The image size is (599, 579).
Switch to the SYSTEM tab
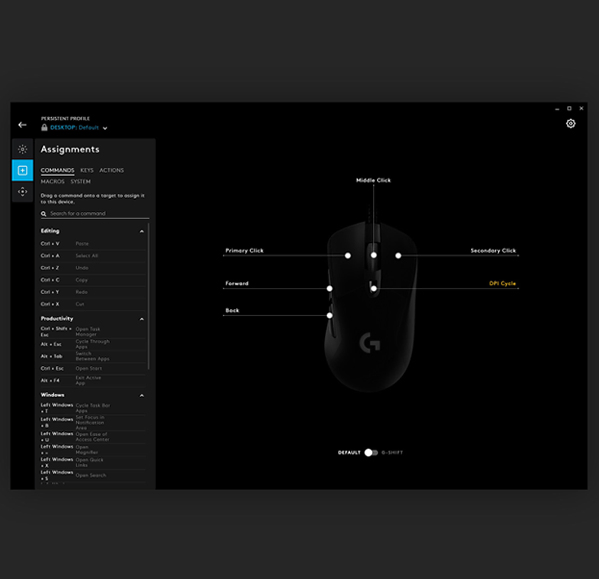click(81, 181)
